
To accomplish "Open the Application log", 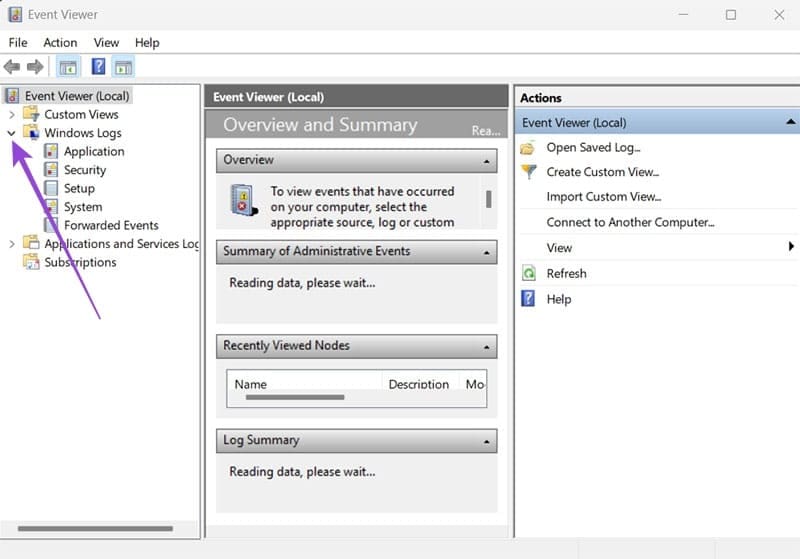I will tap(94, 152).
